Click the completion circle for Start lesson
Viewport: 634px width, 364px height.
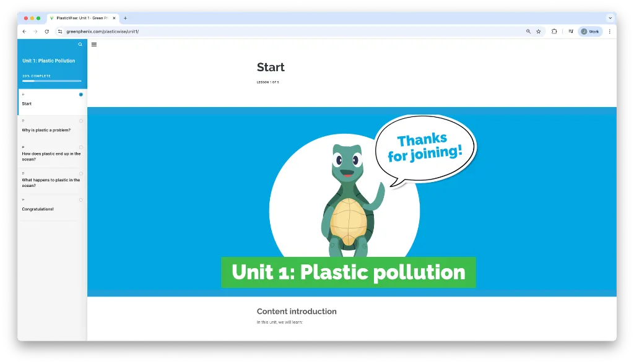click(x=81, y=95)
